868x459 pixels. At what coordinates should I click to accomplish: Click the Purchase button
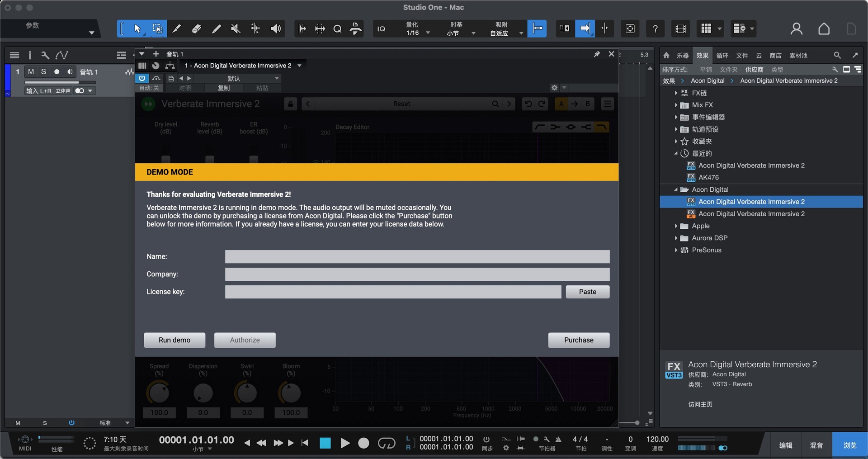point(579,340)
